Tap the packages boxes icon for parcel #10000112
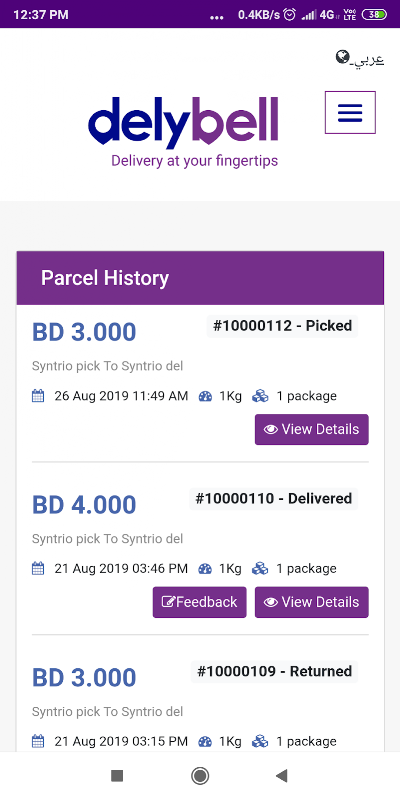 tap(260, 396)
